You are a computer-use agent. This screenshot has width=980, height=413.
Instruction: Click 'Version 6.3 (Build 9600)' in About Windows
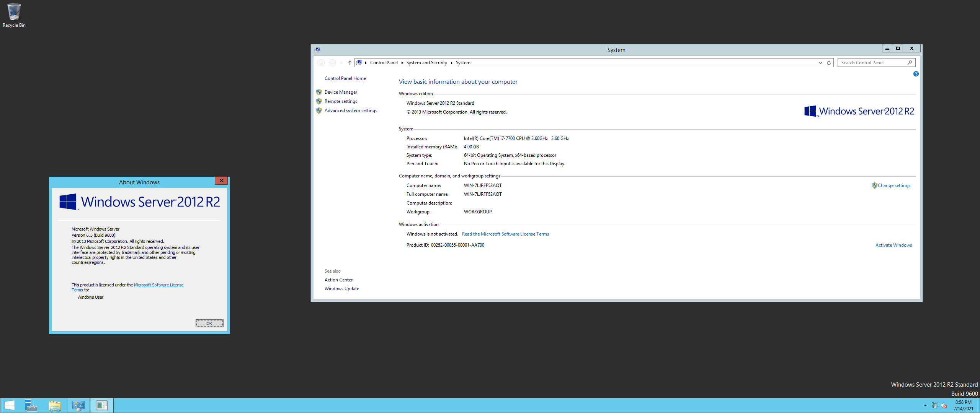point(93,235)
